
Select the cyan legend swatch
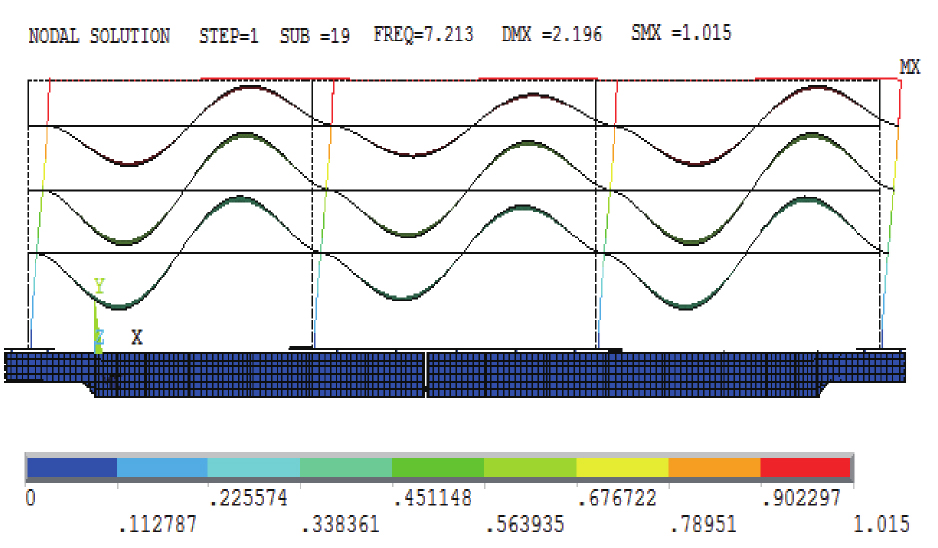pos(254,467)
